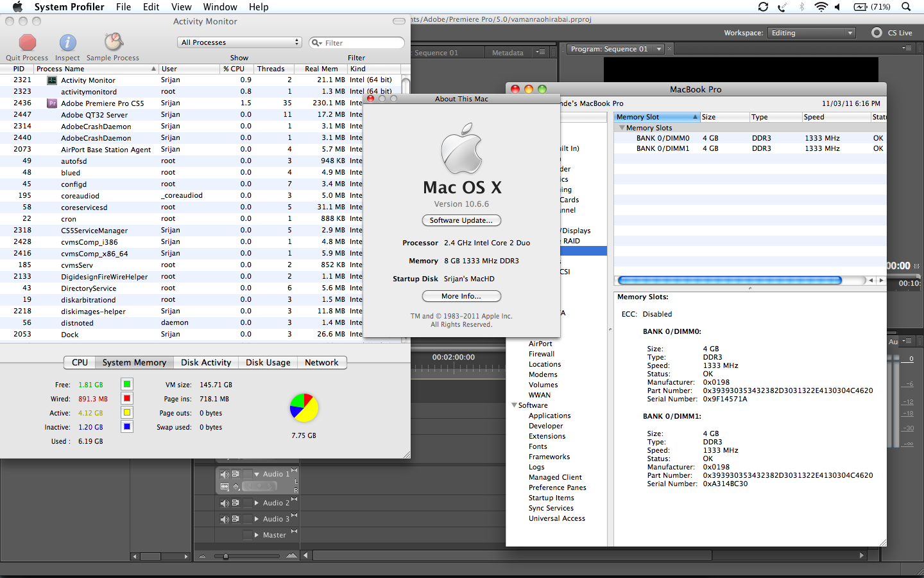The height and width of the screenshot is (578, 924).
Task: Collapse the Audio 1 track
Action: click(257, 474)
